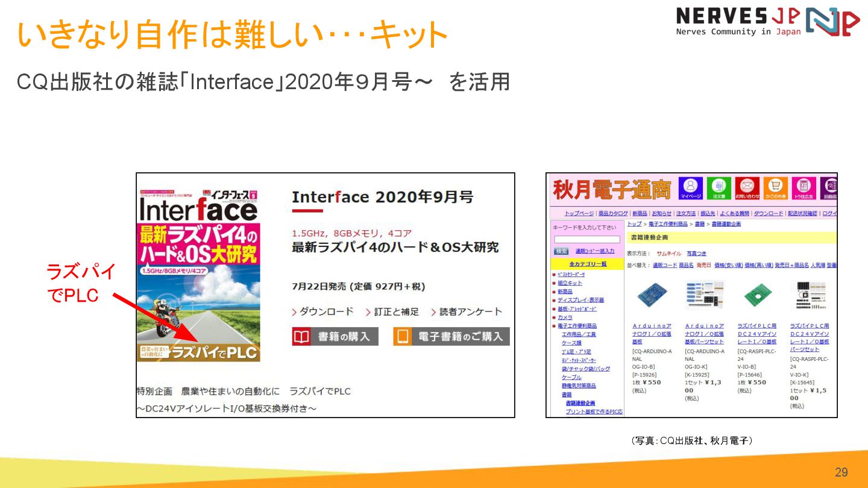Open the 書籍連動企画 sidebar subcategory

pos(580,403)
